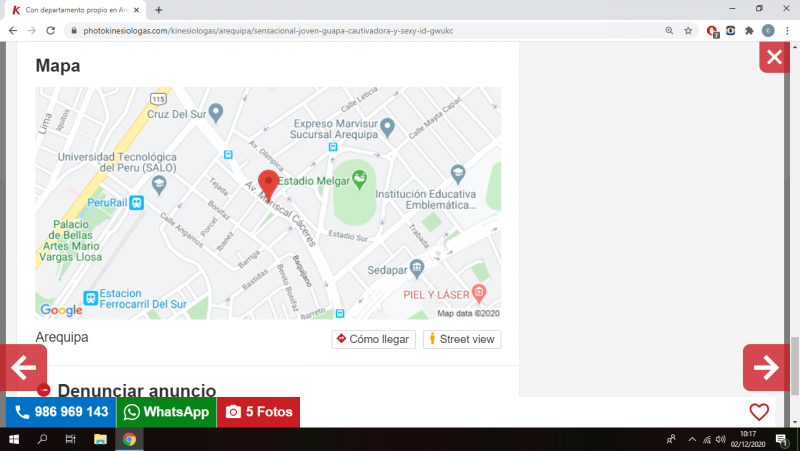View the 5 Fotos gallery
Image resolution: width=800 pixels, height=451 pixels.
pyautogui.click(x=258, y=412)
